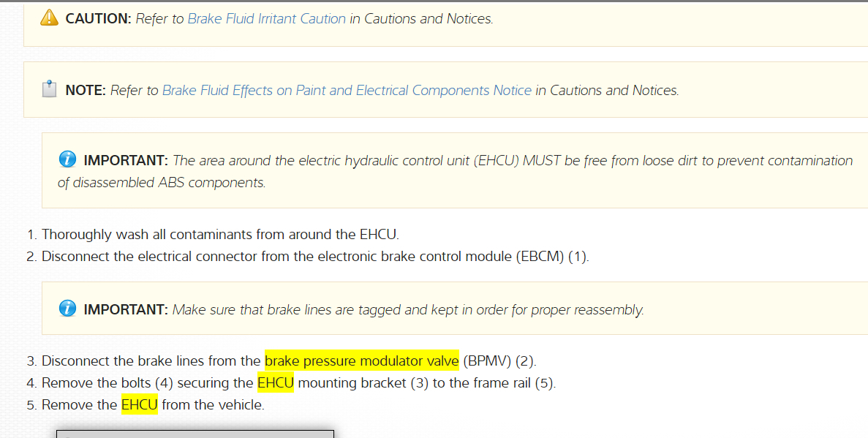Click the IMPORTANT label about brake lines

click(126, 309)
